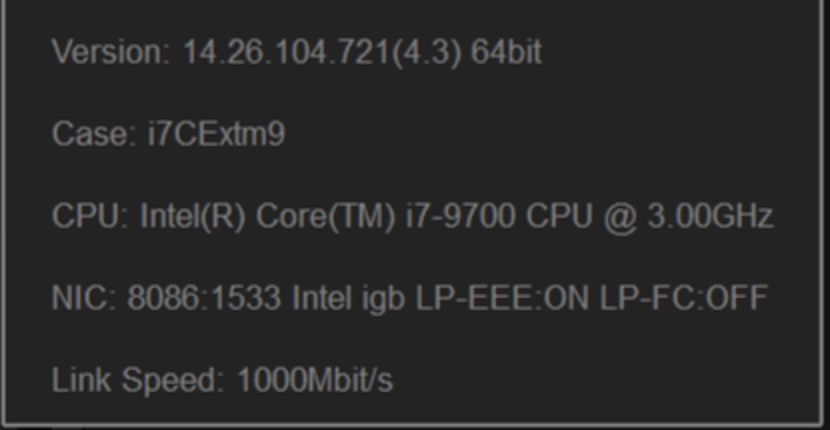Select the 1000Mbit/s speed value
The width and height of the screenshot is (830, 430).
(x=315, y=380)
